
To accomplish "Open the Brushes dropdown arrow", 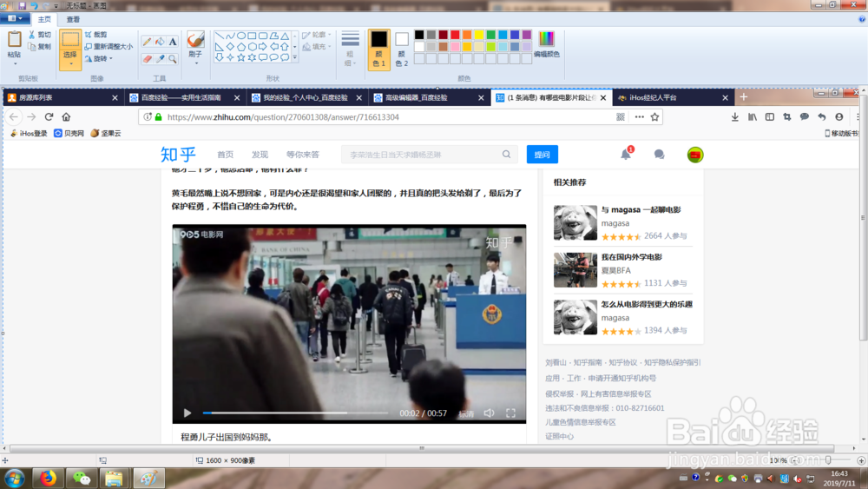I will [x=195, y=63].
